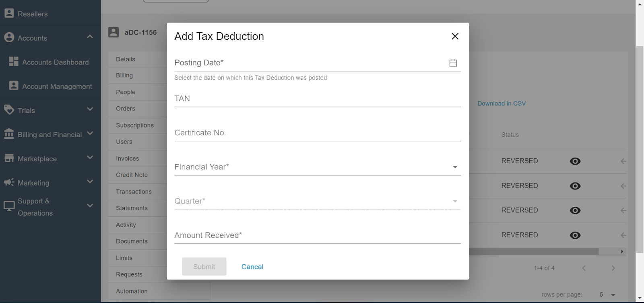
Task: View the third REVERSED row eye icon
Action: click(x=575, y=210)
